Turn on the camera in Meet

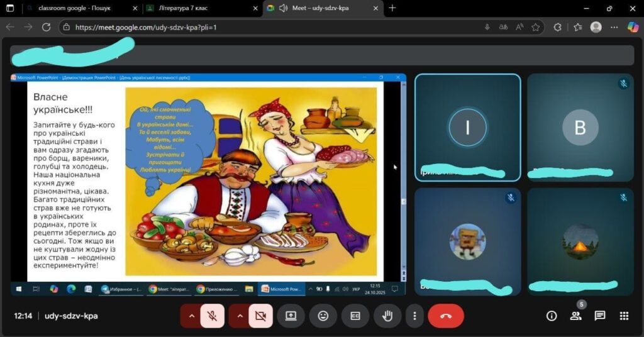click(260, 316)
